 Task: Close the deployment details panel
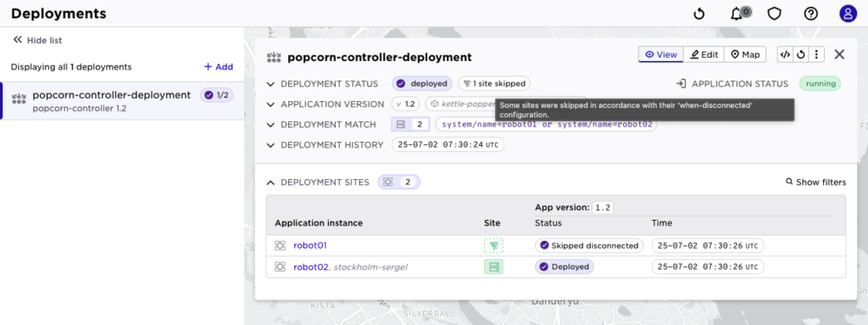(x=839, y=54)
